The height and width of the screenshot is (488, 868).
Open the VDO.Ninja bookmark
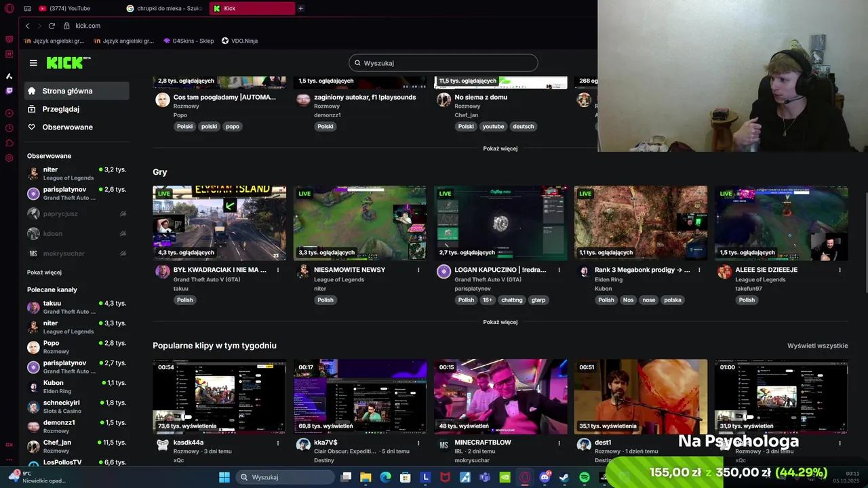click(x=239, y=41)
